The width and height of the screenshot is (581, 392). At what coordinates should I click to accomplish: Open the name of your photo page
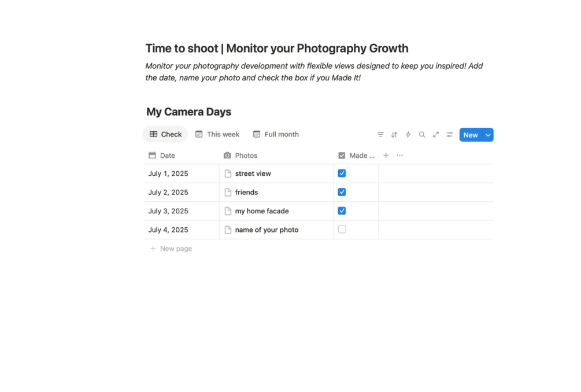point(267,230)
